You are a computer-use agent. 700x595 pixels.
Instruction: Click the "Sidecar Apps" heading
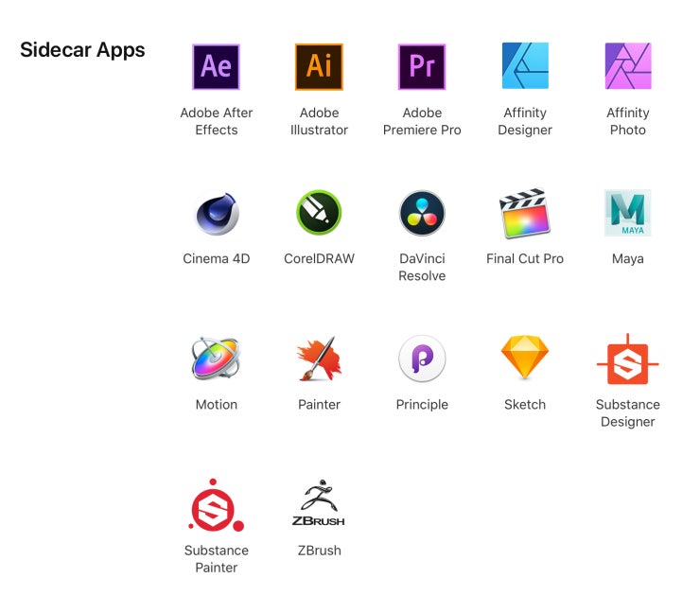(82, 50)
